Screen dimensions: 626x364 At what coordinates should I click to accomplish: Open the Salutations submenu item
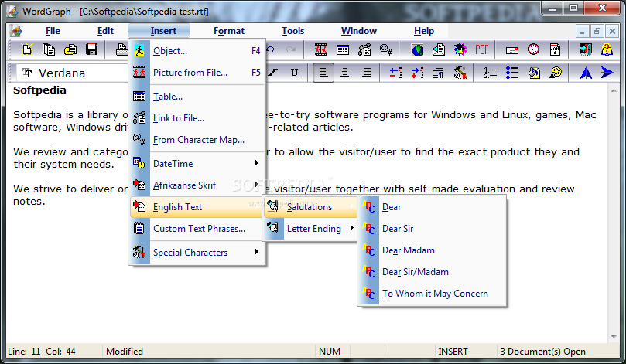pos(310,207)
